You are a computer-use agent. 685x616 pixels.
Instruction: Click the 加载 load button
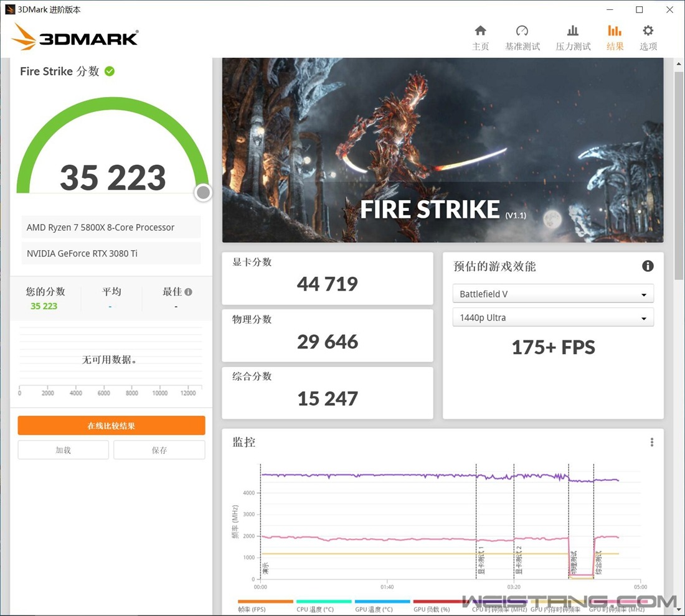(x=64, y=450)
